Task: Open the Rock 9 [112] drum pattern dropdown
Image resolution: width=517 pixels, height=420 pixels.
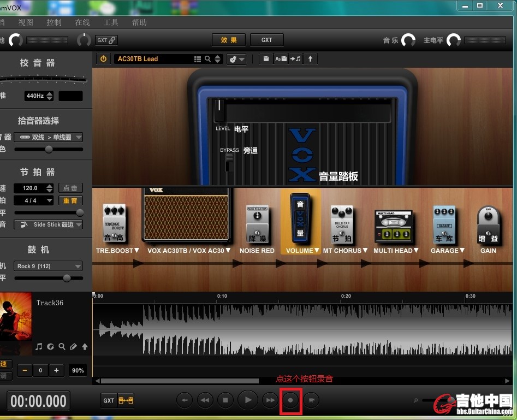Action: tap(49, 266)
